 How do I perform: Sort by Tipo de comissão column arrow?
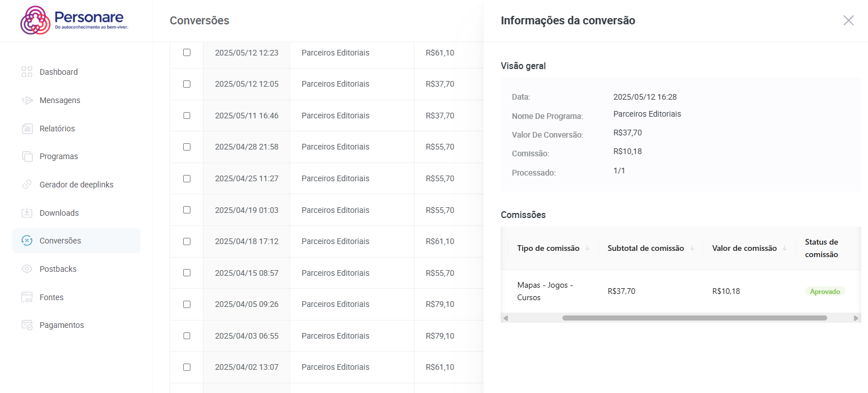click(587, 248)
